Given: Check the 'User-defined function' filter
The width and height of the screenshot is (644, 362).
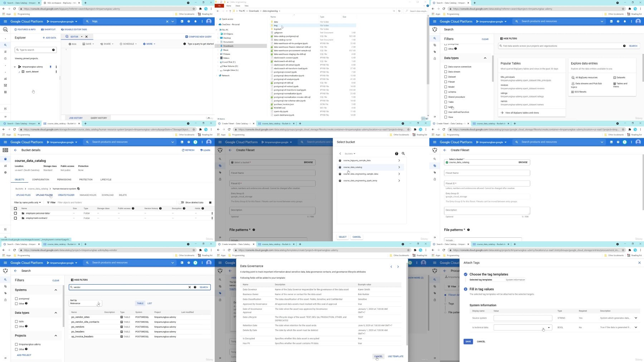Looking at the screenshot, I should (x=445, y=112).
